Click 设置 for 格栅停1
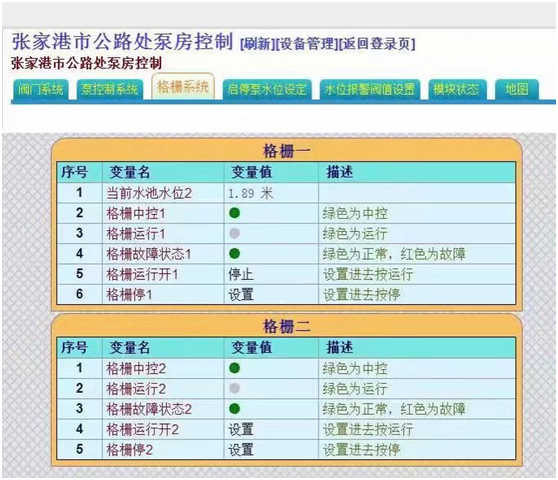Screen dimensions: 558x480 pyautogui.click(x=241, y=295)
